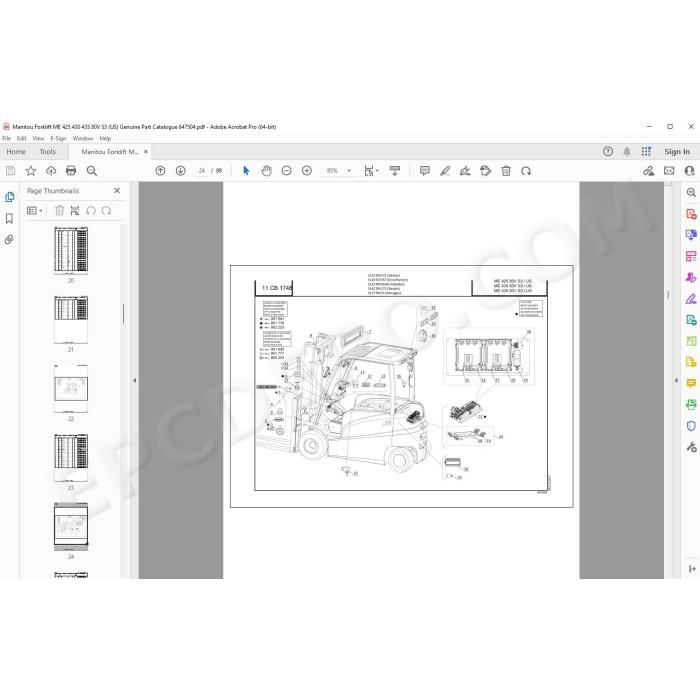Choose the Selection arrow tool
The height and width of the screenshot is (700, 700).
coord(246,171)
